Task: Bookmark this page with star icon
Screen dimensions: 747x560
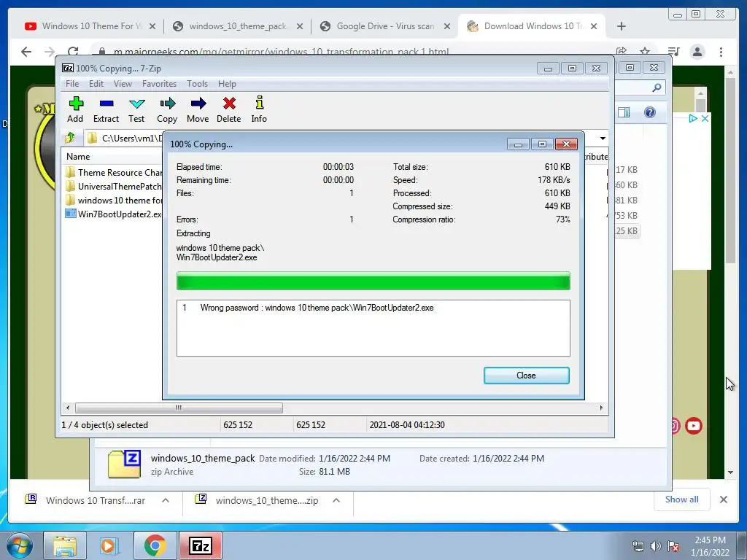Action: click(x=645, y=52)
